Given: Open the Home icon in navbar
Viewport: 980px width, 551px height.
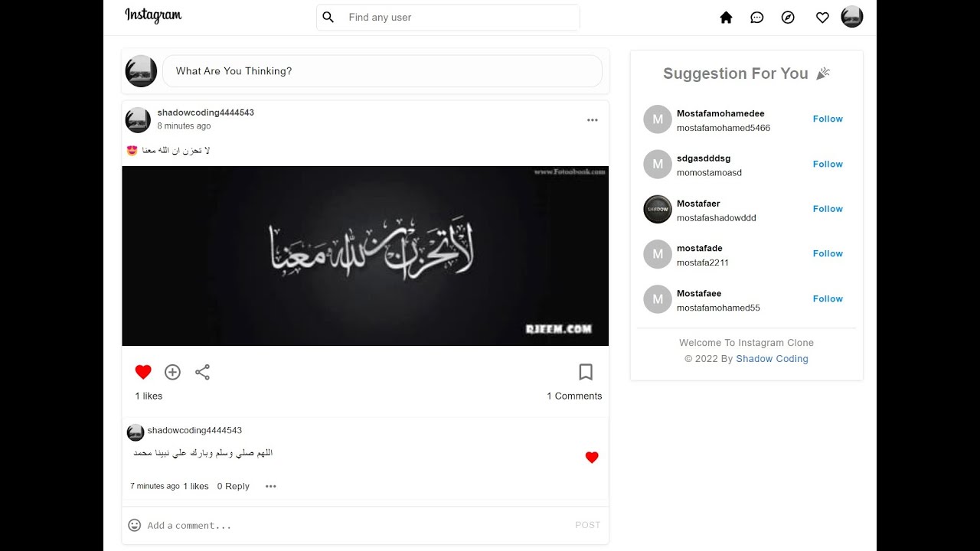Looking at the screenshot, I should pos(726,18).
